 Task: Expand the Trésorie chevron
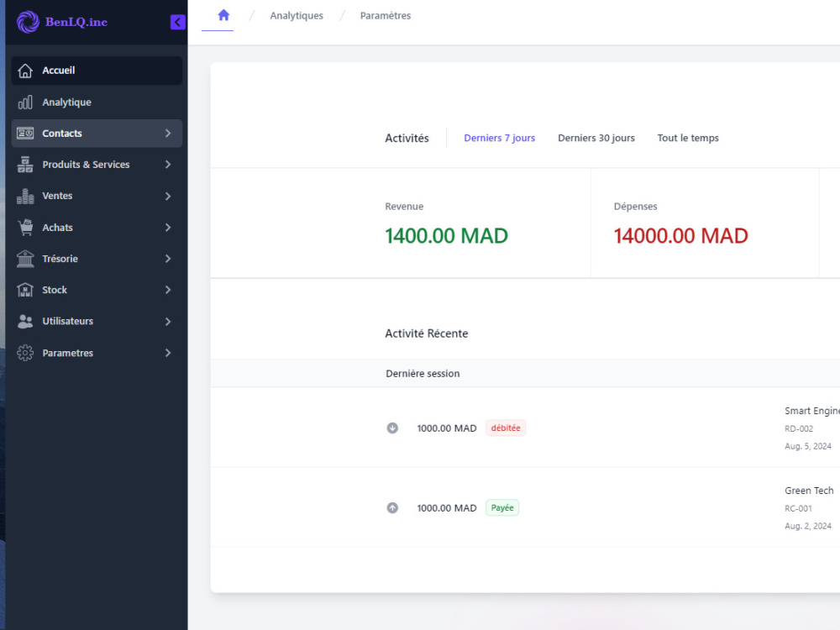[x=168, y=259]
